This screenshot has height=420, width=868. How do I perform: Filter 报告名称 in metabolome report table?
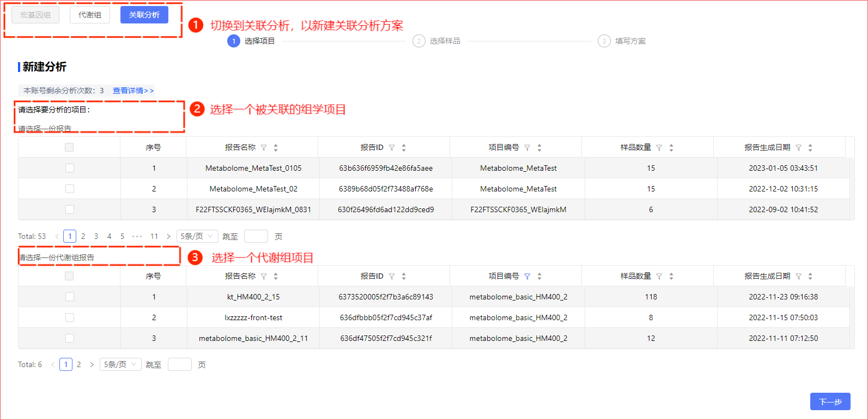coord(264,277)
